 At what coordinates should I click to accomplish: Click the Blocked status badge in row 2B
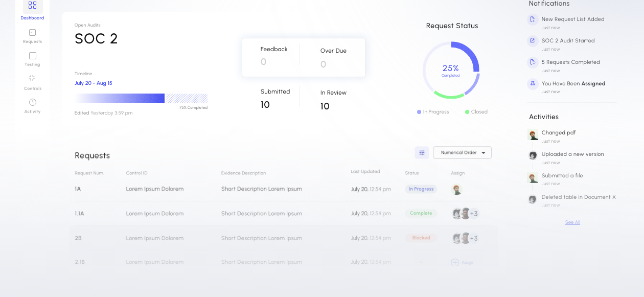[x=421, y=238]
